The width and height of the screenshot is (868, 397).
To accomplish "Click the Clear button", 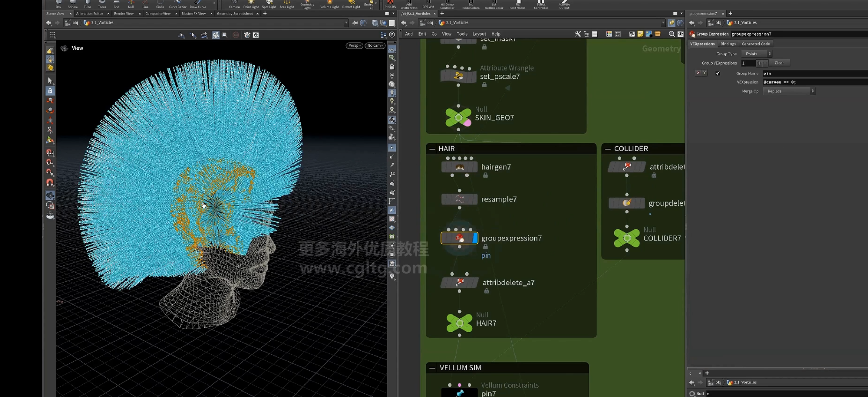I will coord(779,63).
